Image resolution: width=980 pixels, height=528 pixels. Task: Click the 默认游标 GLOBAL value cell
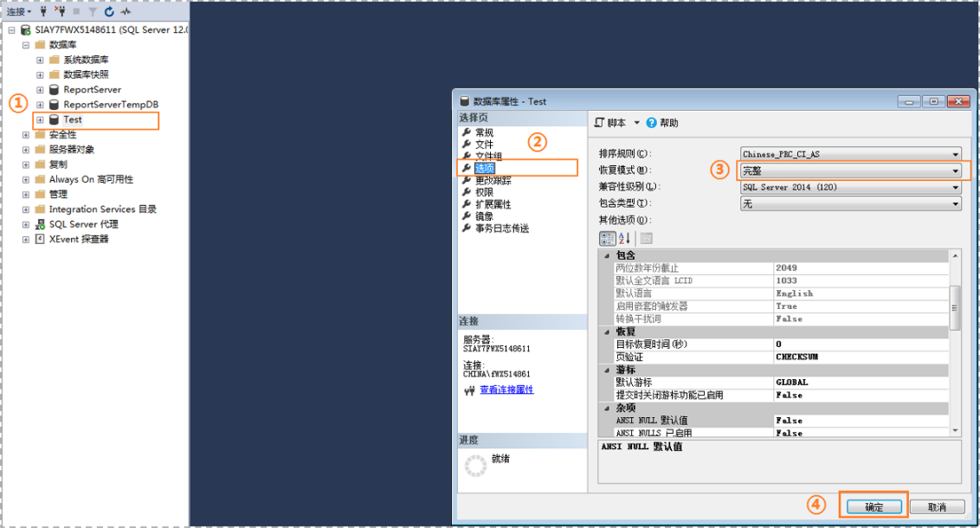[861, 383]
